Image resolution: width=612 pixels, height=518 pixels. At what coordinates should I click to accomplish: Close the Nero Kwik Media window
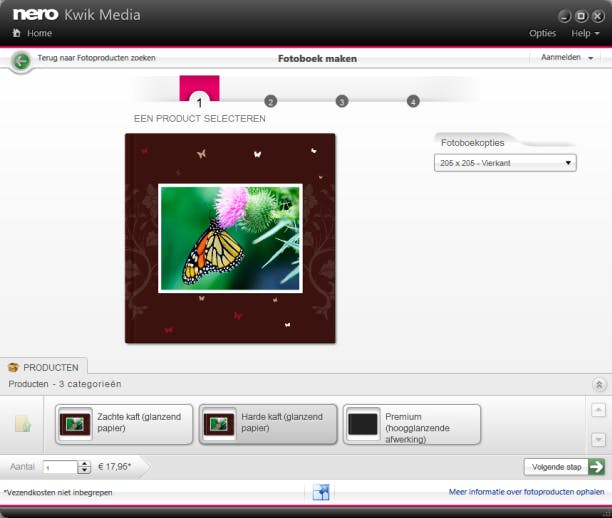coord(598,16)
